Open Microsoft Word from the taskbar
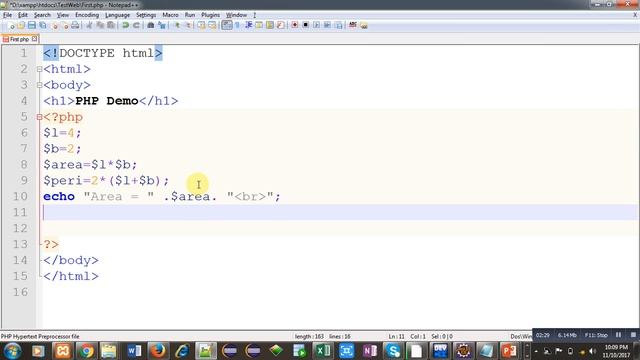640x360 pixels. pyautogui.click(x=134, y=351)
